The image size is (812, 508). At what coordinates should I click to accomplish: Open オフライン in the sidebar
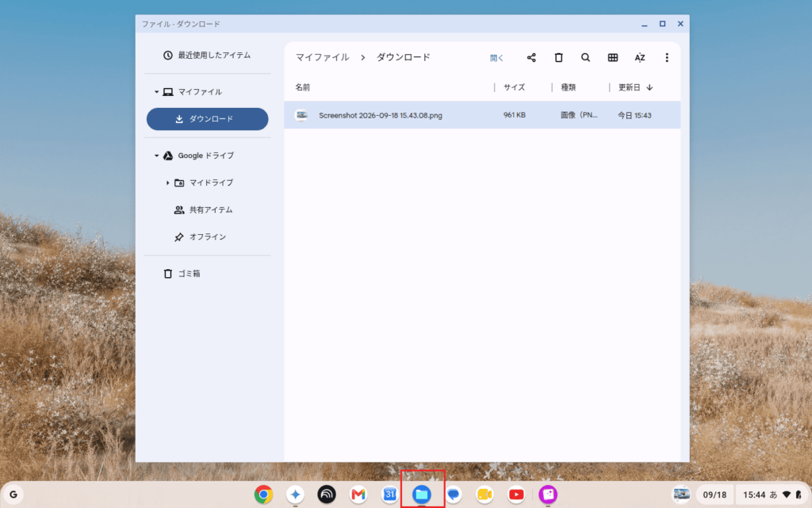tap(207, 237)
